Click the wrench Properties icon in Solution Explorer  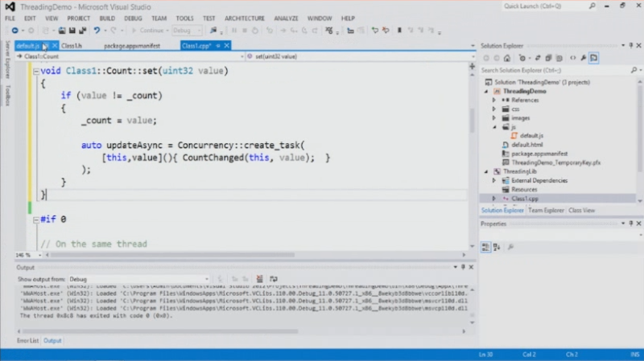583,58
